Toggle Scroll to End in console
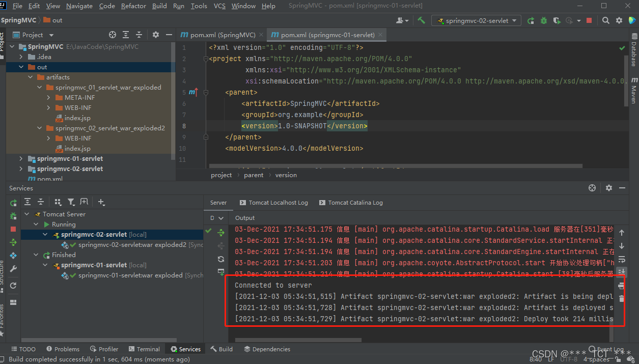Screen dimensions: 639x364 622,272
